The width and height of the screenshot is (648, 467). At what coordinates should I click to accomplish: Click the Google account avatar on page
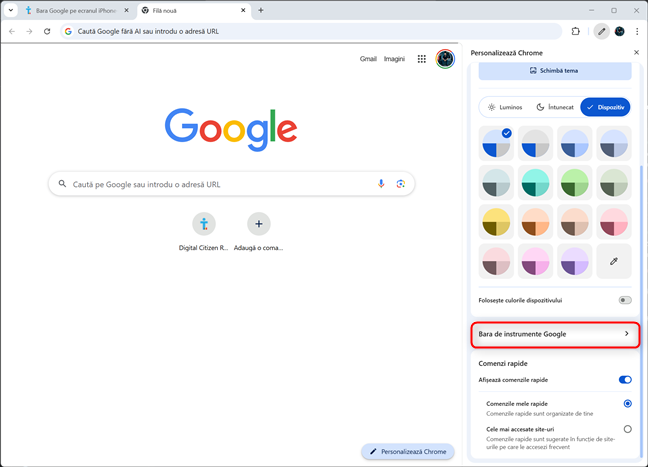coord(445,59)
